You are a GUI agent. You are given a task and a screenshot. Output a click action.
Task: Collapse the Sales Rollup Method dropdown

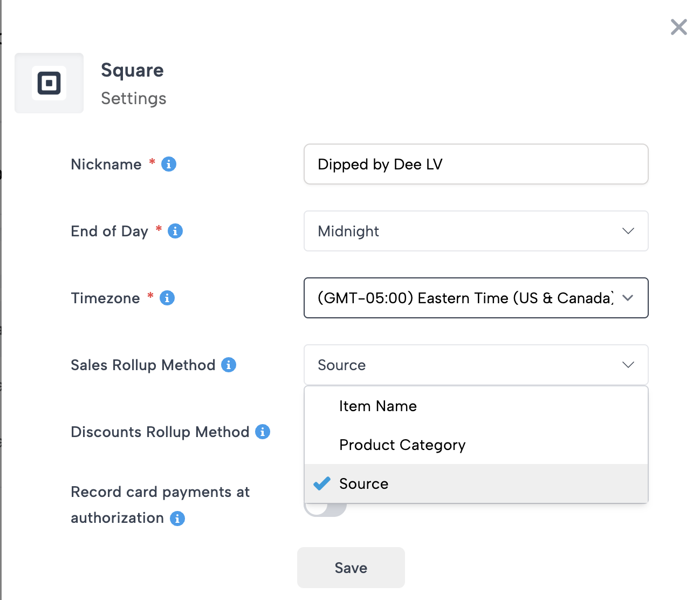click(x=476, y=365)
